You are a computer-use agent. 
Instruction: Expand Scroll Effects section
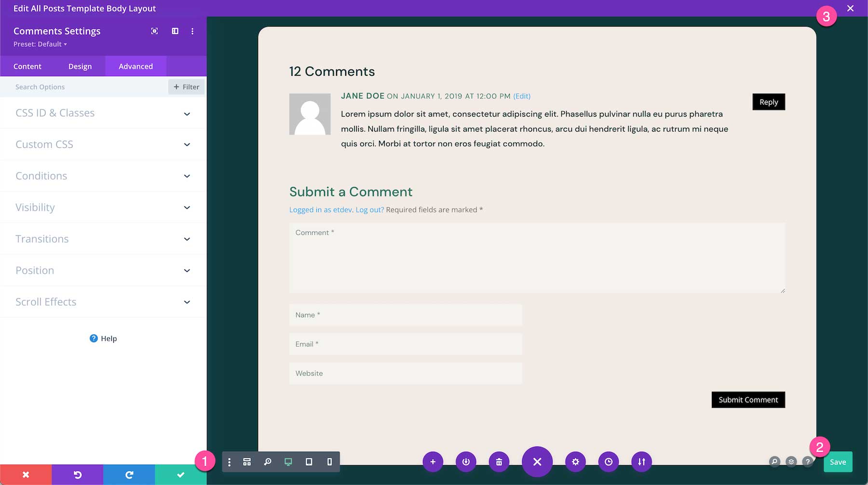click(103, 302)
